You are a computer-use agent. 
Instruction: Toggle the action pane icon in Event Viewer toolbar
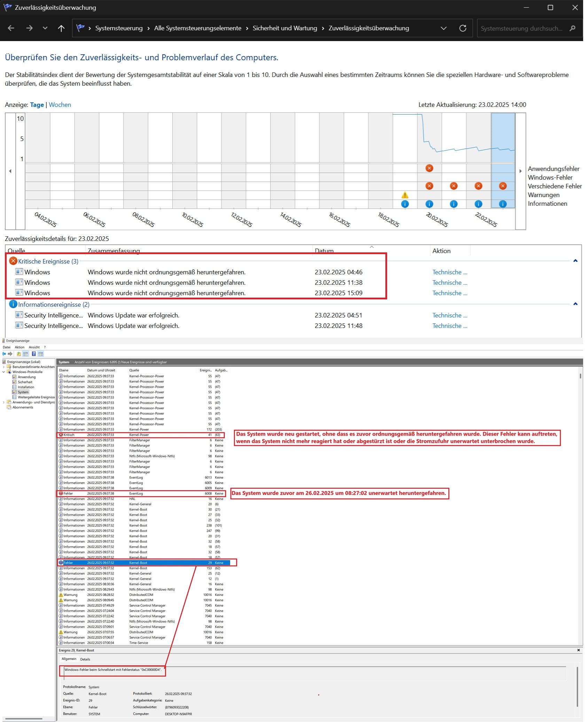point(41,354)
